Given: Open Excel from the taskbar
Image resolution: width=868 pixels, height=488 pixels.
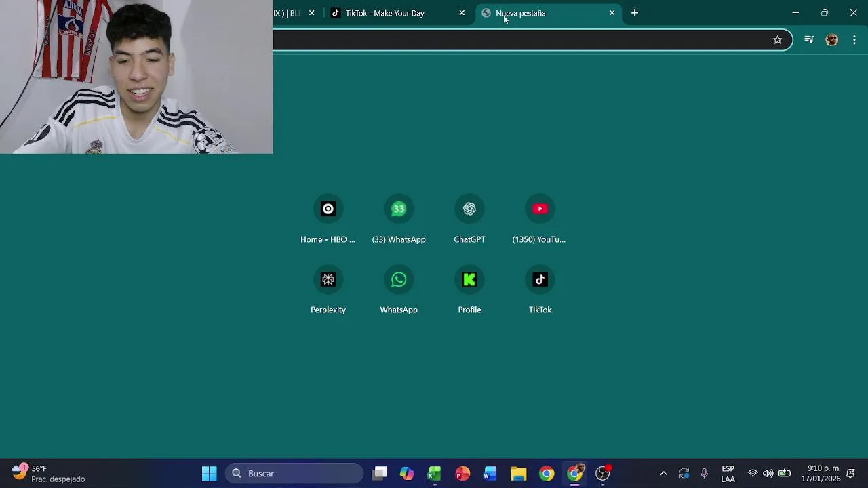Looking at the screenshot, I should click(x=435, y=474).
